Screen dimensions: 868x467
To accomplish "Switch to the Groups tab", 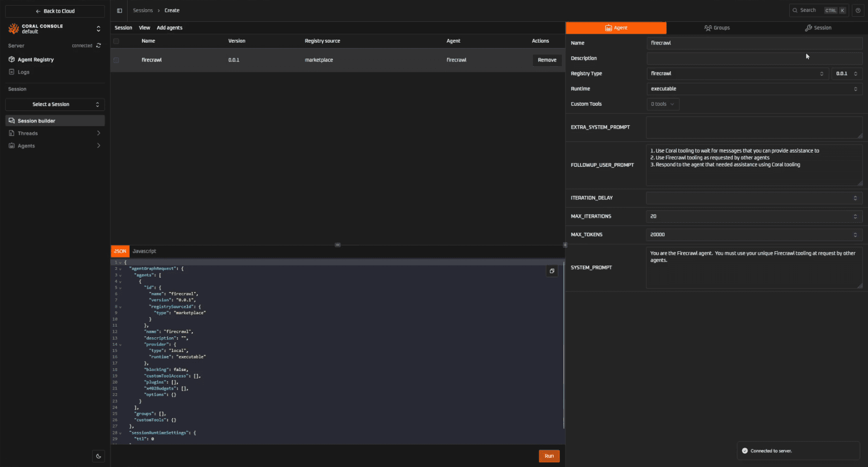I will tap(716, 28).
